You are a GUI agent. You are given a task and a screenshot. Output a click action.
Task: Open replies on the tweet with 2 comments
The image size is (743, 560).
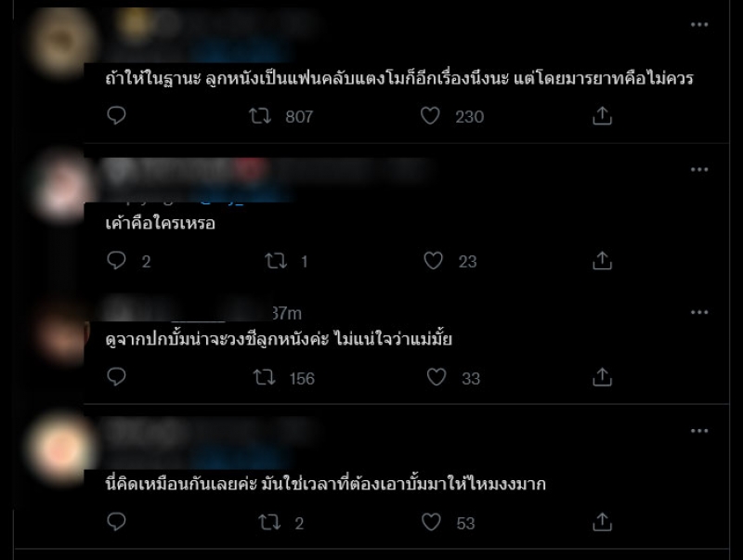click(116, 260)
